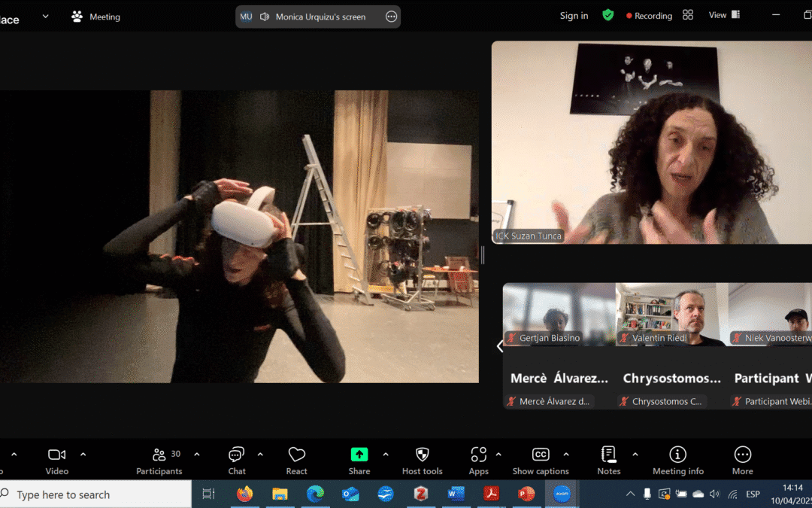
Task: Open the Participants dropdown arrow
Action: click(x=195, y=455)
